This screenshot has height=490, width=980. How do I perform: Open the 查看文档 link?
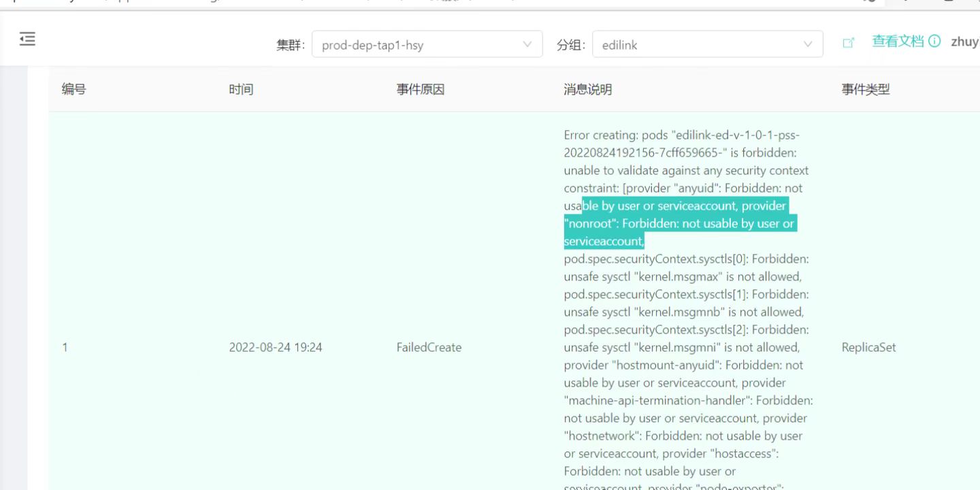pyautogui.click(x=898, y=41)
